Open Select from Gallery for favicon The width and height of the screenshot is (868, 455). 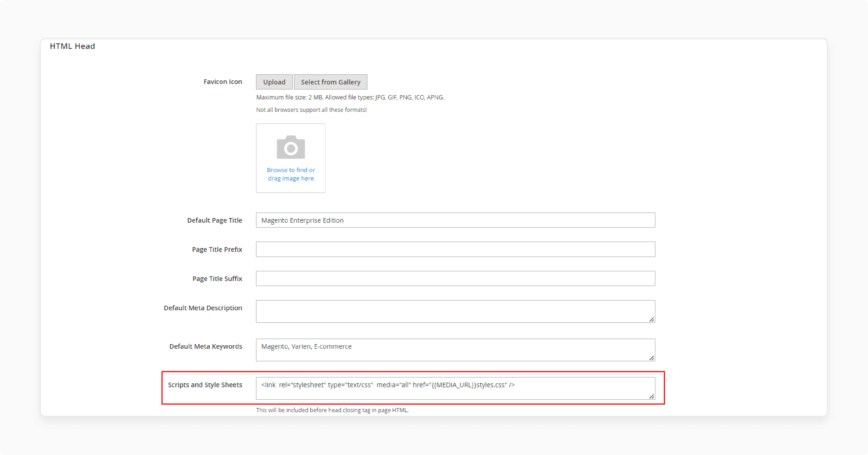[331, 82]
